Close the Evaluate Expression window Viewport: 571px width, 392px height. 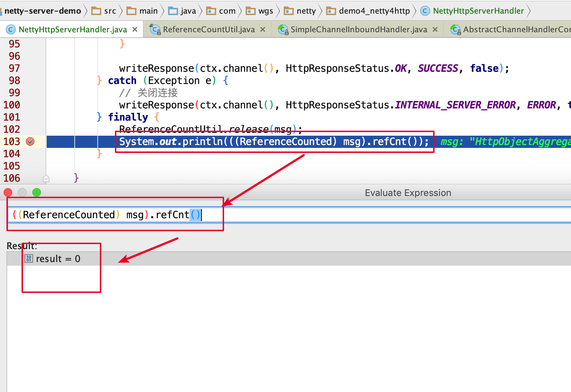[x=8, y=192]
